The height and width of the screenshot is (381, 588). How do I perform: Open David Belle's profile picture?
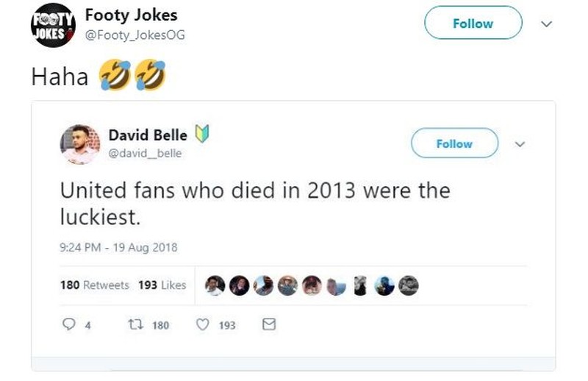(x=79, y=144)
